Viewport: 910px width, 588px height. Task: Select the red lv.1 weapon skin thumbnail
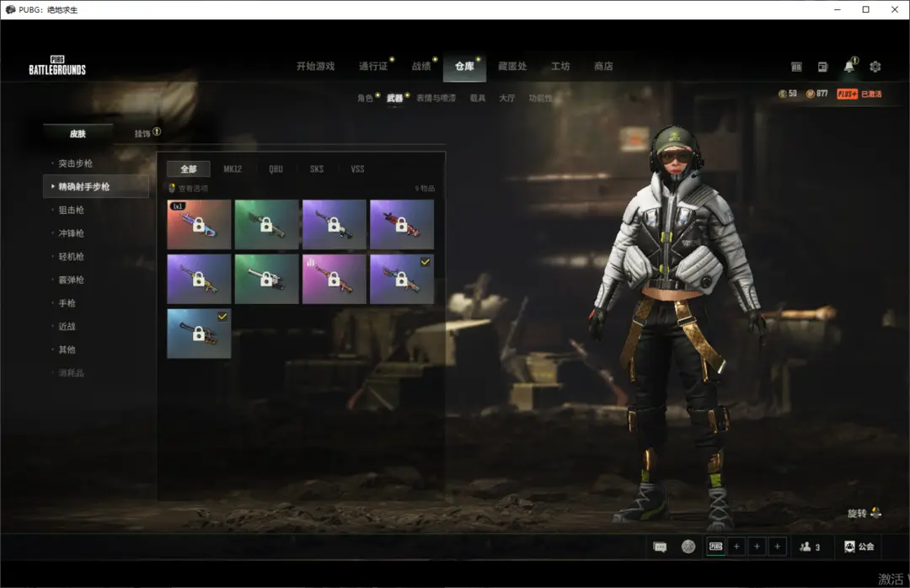(x=199, y=225)
